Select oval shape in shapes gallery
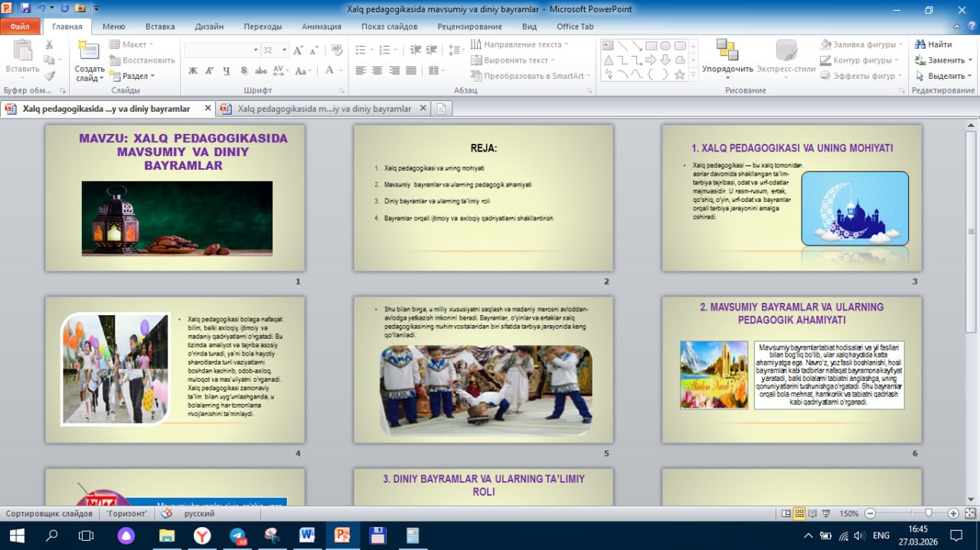This screenshot has height=550, width=980. (x=665, y=46)
